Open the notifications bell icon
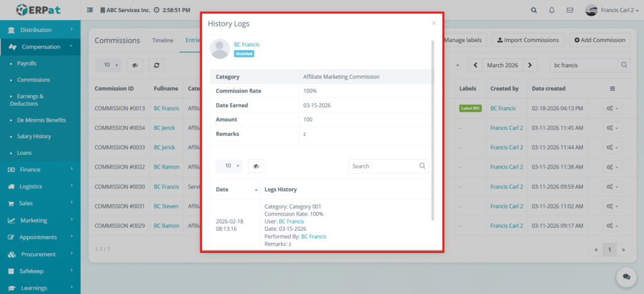Viewport: 644px width, 294px height. pyautogui.click(x=552, y=11)
